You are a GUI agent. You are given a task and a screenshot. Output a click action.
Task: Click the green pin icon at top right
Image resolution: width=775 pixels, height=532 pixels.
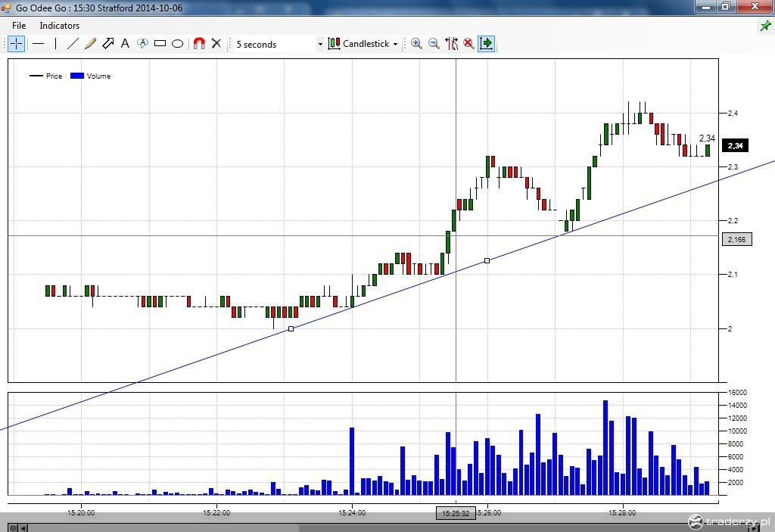tap(766, 26)
